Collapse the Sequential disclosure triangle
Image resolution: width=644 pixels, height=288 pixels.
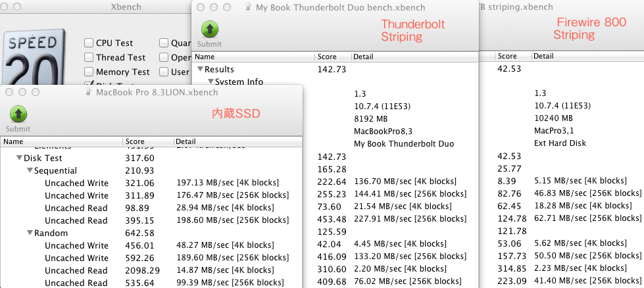pos(30,170)
